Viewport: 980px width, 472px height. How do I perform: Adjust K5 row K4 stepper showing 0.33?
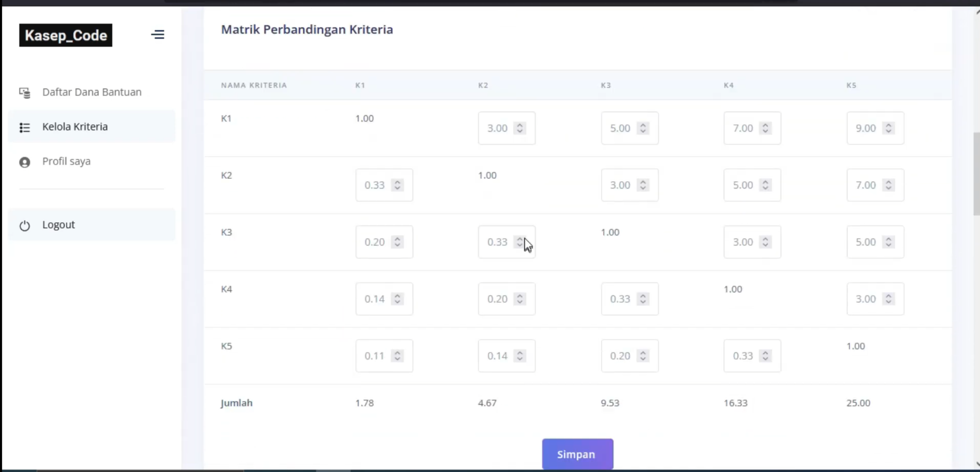coord(765,356)
